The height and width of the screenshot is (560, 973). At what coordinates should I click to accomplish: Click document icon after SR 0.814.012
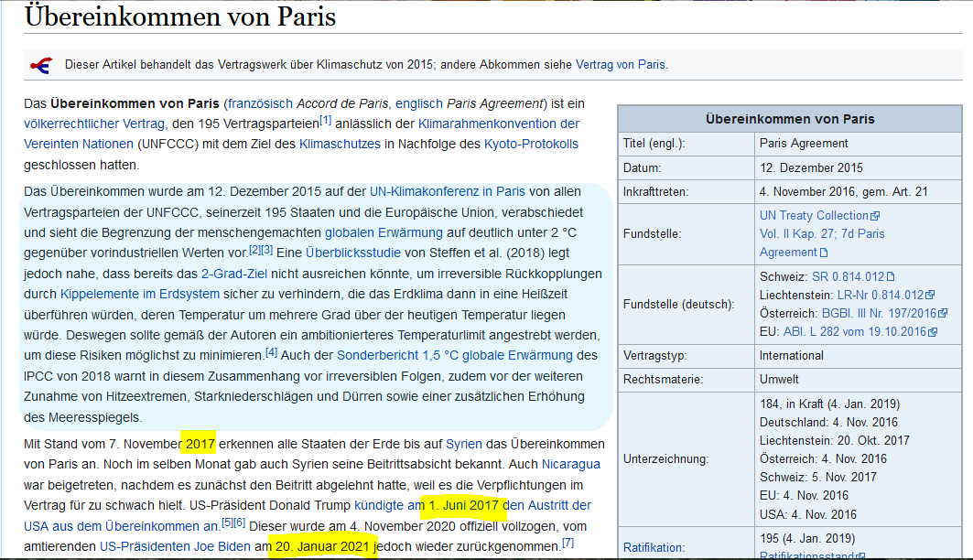891,276
